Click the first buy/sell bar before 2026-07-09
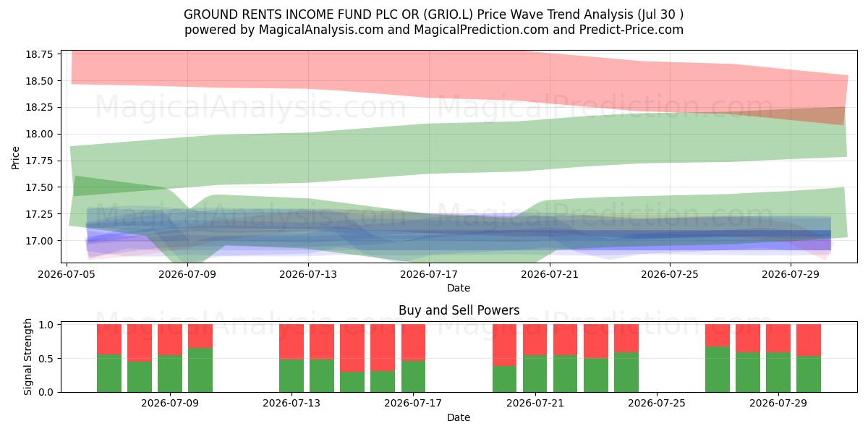The image size is (868, 434). tap(109, 358)
